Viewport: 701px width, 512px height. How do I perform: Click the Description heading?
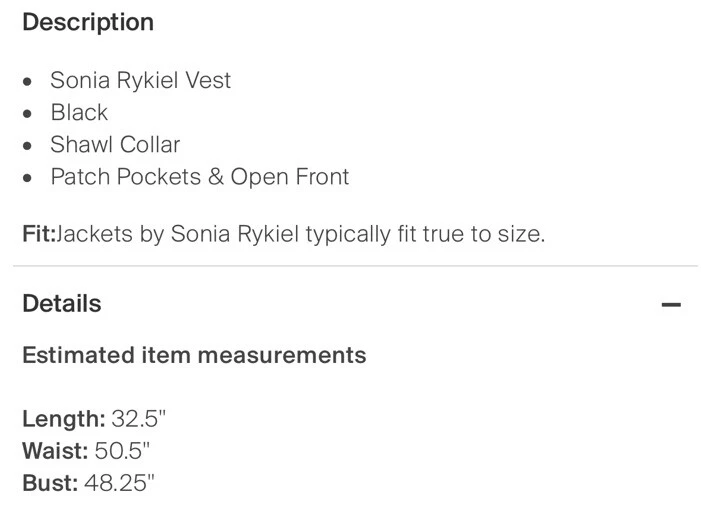pos(88,22)
